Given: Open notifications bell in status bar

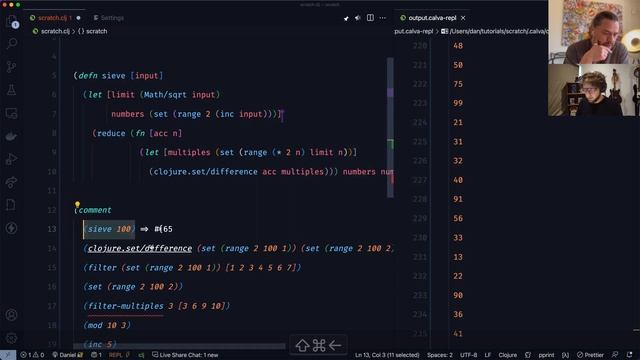Looking at the screenshot, I should pos(629,355).
